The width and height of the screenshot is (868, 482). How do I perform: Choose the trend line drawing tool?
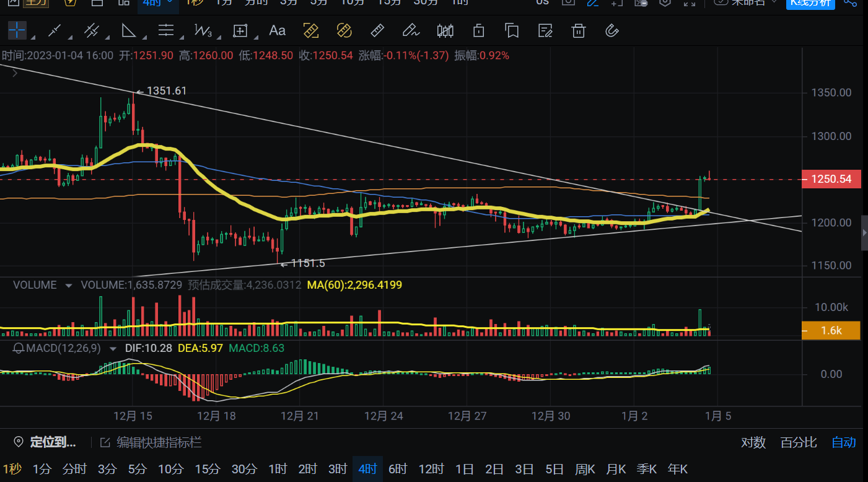55,30
